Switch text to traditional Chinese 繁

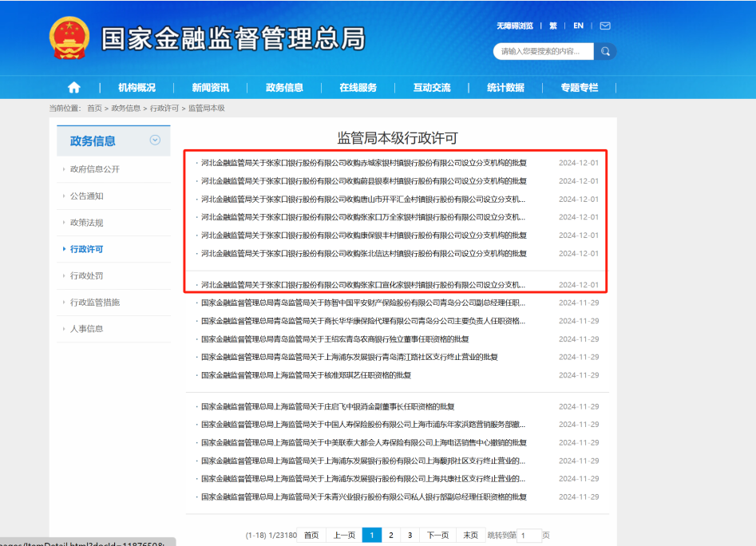(553, 25)
